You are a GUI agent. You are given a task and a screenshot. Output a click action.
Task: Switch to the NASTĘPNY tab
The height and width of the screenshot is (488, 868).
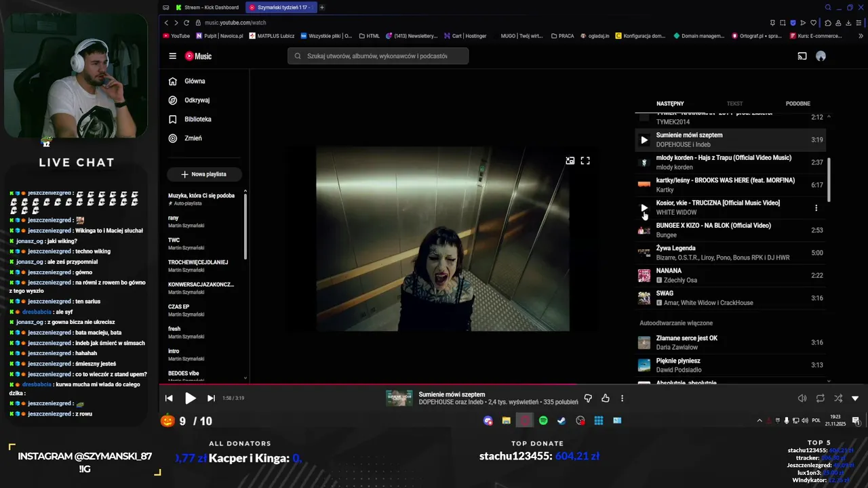(x=670, y=104)
